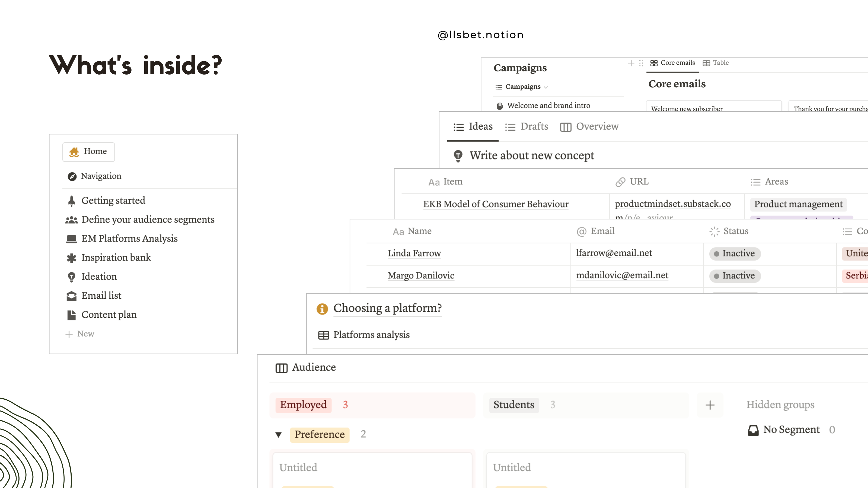Viewport: 868px width, 488px height.
Task: Click Students group label
Action: tap(514, 405)
